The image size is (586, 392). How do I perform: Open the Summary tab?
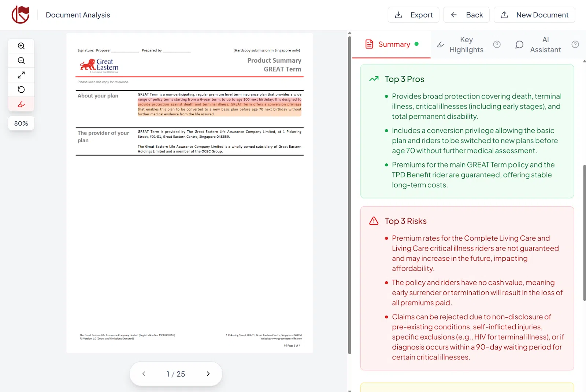click(391, 44)
